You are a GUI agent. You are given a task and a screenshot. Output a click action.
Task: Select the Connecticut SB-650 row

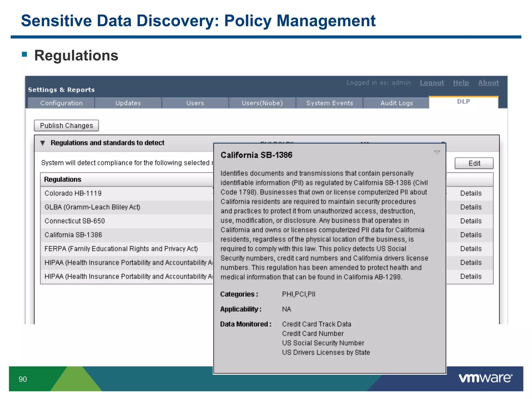click(127, 221)
